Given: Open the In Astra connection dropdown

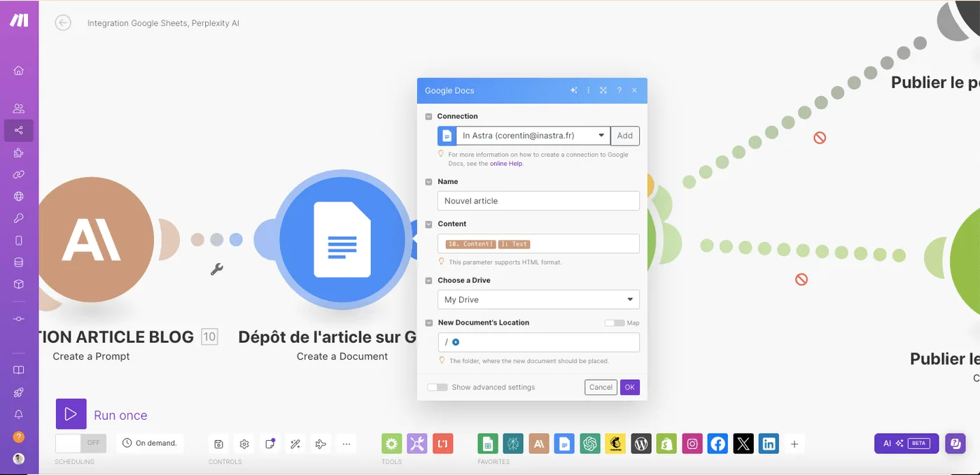Looking at the screenshot, I should pyautogui.click(x=533, y=136).
